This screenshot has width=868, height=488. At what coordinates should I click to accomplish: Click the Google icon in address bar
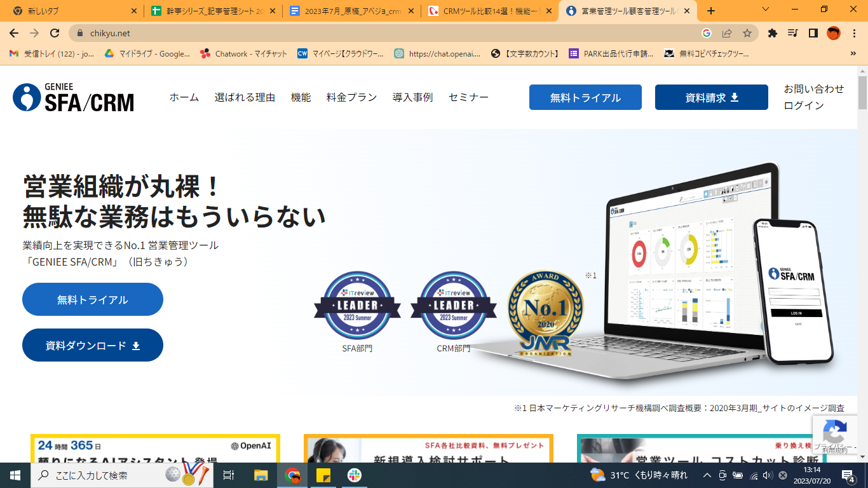pyautogui.click(x=707, y=34)
